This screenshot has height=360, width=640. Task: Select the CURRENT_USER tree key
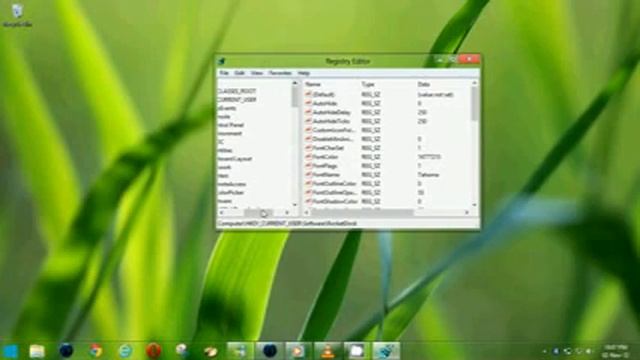coord(237,100)
